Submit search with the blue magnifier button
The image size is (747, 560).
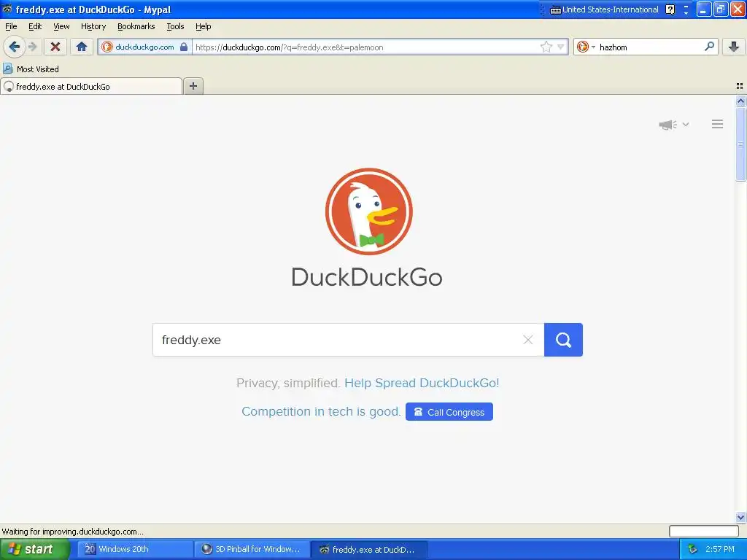(563, 340)
